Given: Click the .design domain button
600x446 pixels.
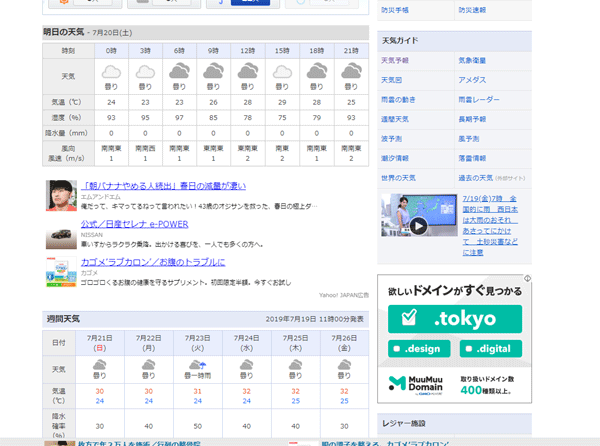Looking at the screenshot, I should (x=419, y=348).
